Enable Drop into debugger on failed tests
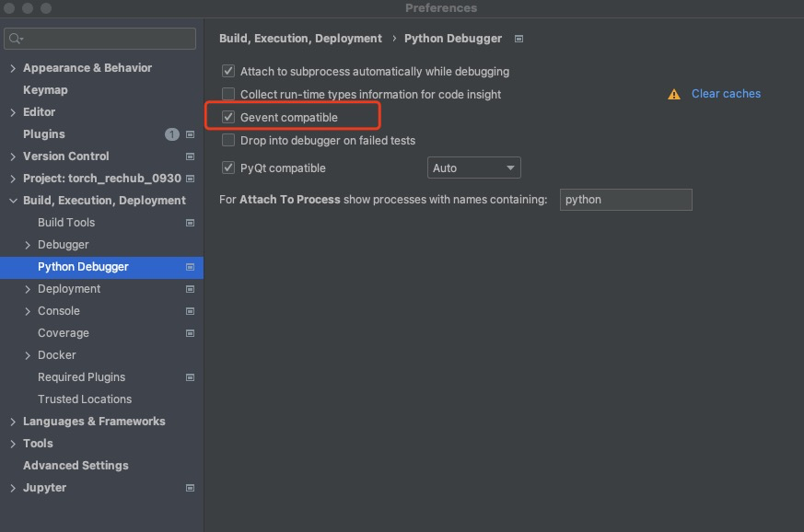The image size is (804, 532). pos(228,141)
